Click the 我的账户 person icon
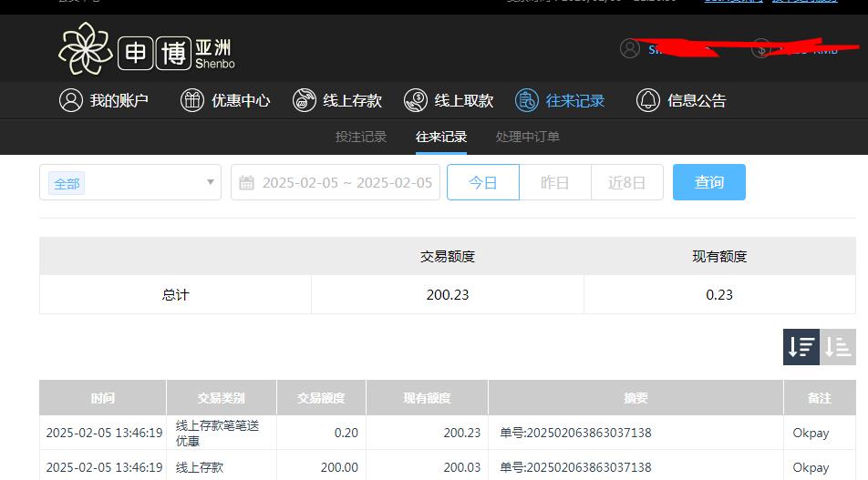 (x=71, y=100)
